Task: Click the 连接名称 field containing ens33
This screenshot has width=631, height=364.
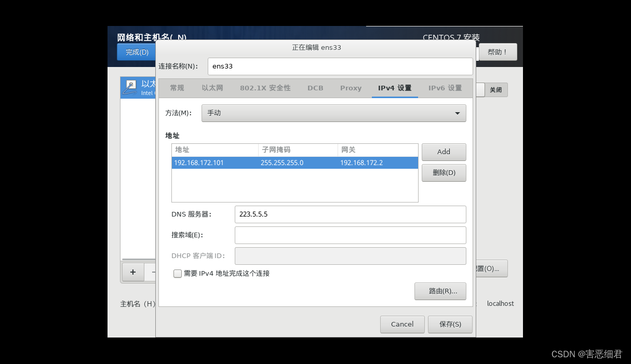Action: [x=340, y=66]
